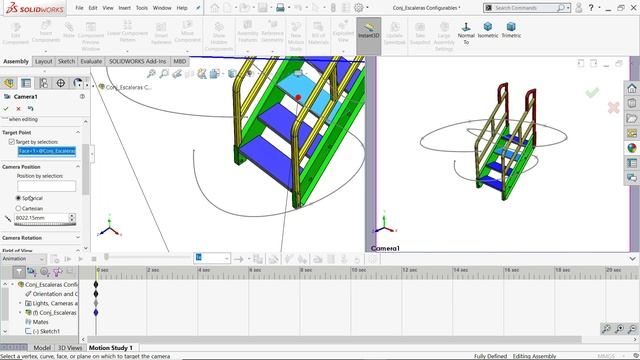
Task: Open the ConfigurationManager tab icon
Action: (x=43, y=83)
